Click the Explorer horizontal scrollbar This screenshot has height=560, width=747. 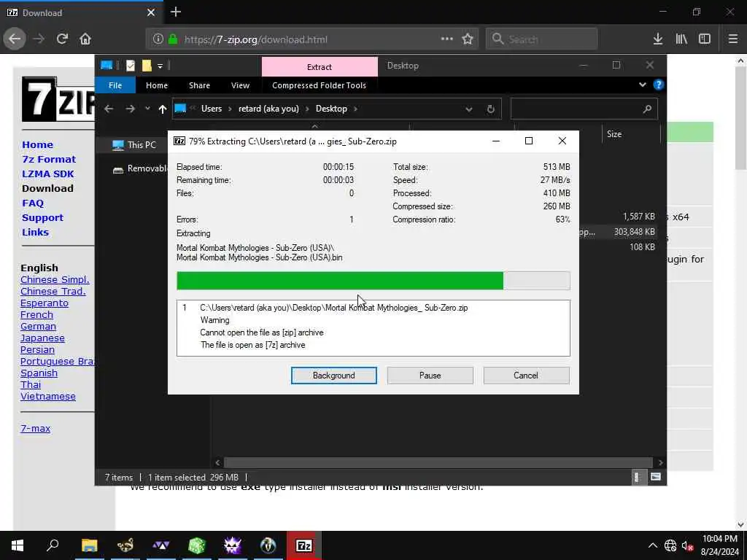pos(438,462)
